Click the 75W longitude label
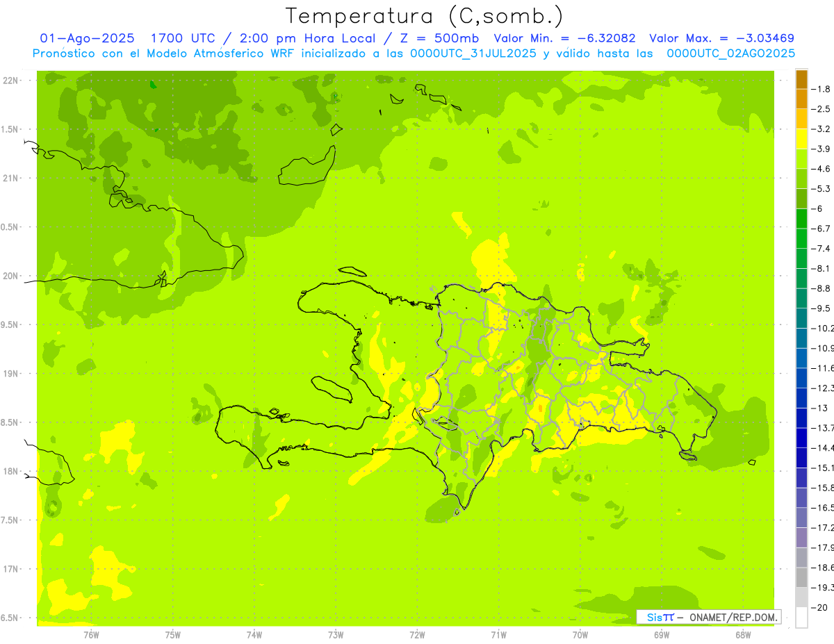The image size is (834, 644). click(173, 635)
